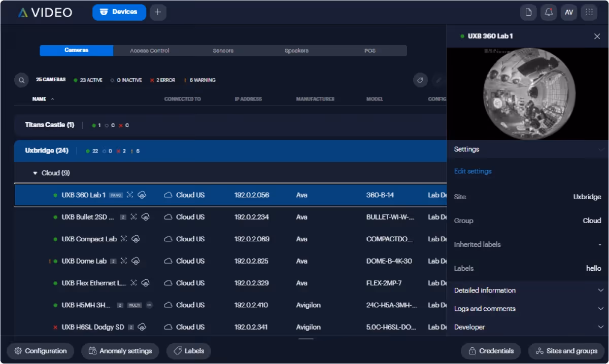Click the Edit settings link
The image size is (609, 364).
click(x=472, y=171)
